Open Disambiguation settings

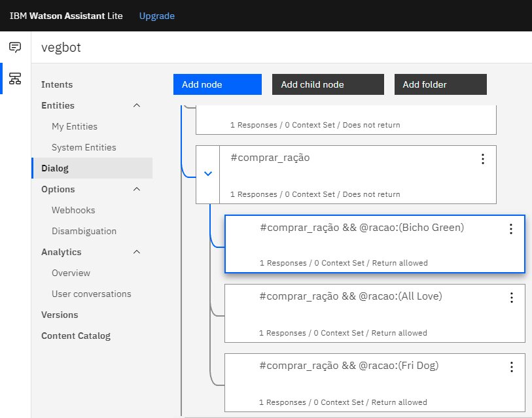[x=84, y=231]
